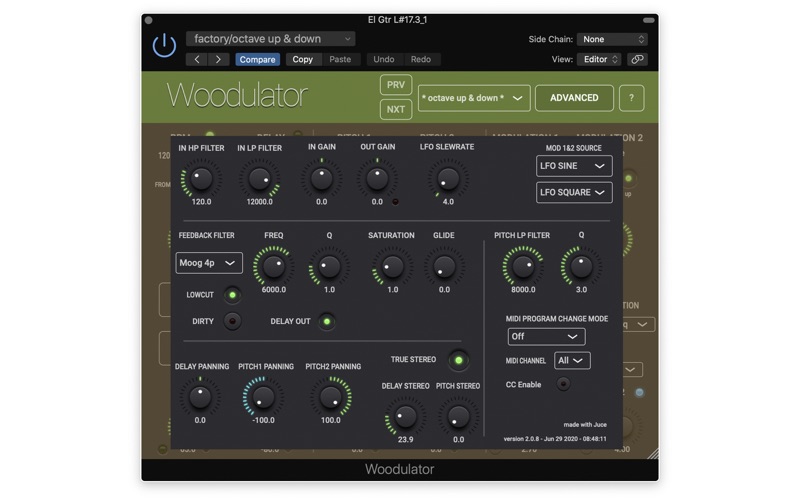Click the 8000.0 pitch filter value
The image size is (800, 500).
point(523,290)
